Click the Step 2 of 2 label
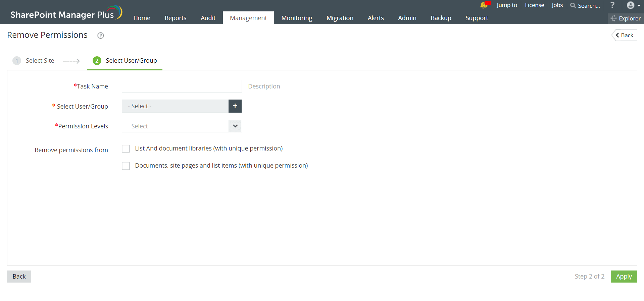The height and width of the screenshot is (301, 644). pyautogui.click(x=589, y=277)
